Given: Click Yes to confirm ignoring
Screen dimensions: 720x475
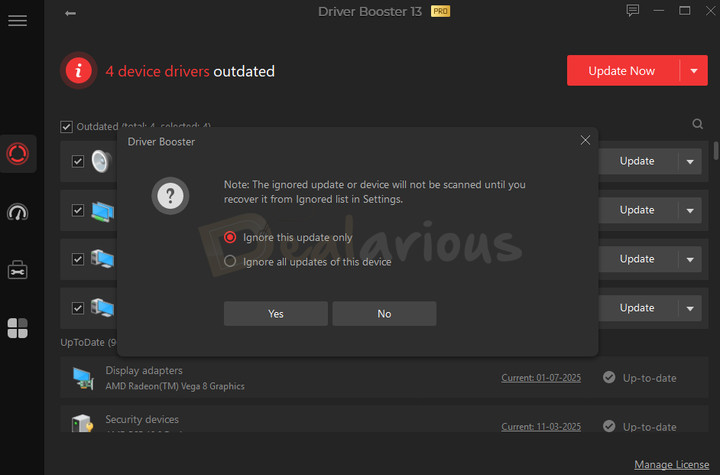Looking at the screenshot, I should (x=276, y=314).
